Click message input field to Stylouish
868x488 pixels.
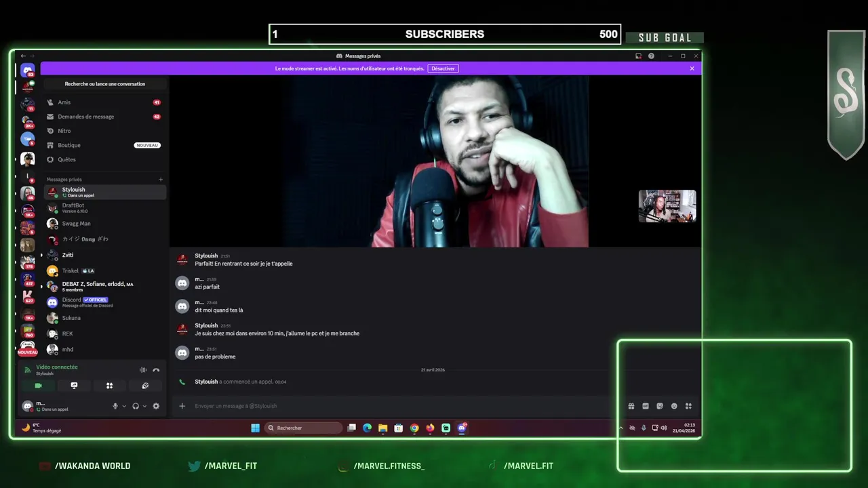[407, 406]
